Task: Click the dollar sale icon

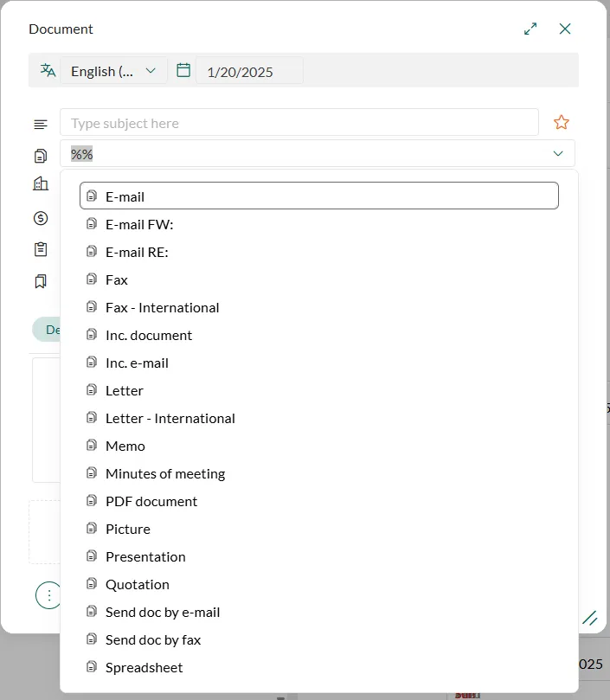Action: click(x=41, y=218)
